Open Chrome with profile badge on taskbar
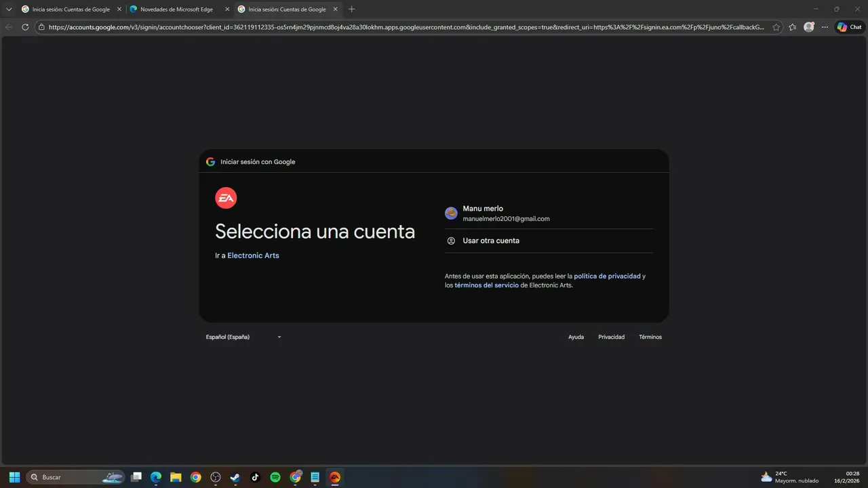 (x=295, y=477)
